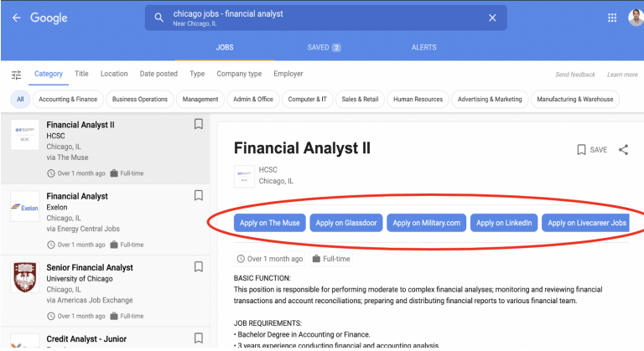Screen dimensions: 644x351
Task: Select the Type filter tab
Action: coord(197,74)
